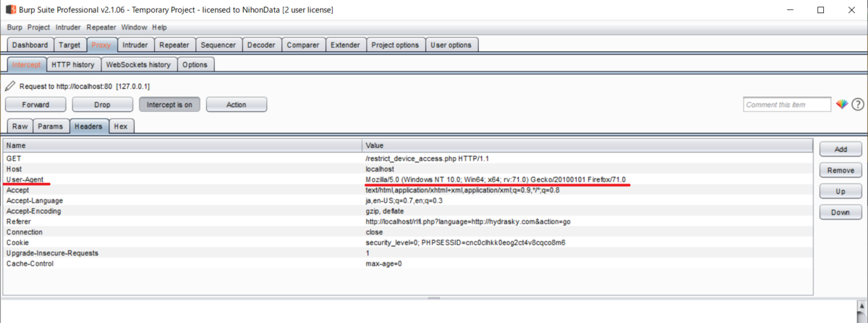868x323 pixels.
Task: Click the Add header button
Action: (841, 149)
